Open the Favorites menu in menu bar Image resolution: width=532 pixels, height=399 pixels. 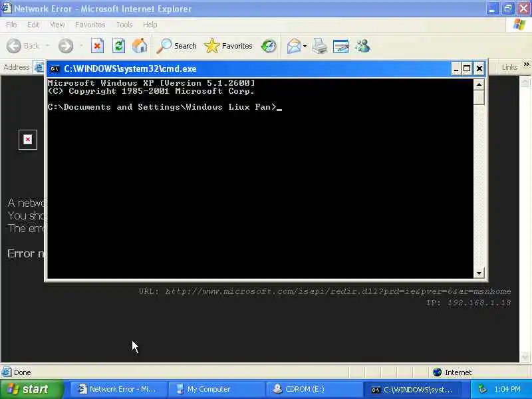pyautogui.click(x=90, y=25)
